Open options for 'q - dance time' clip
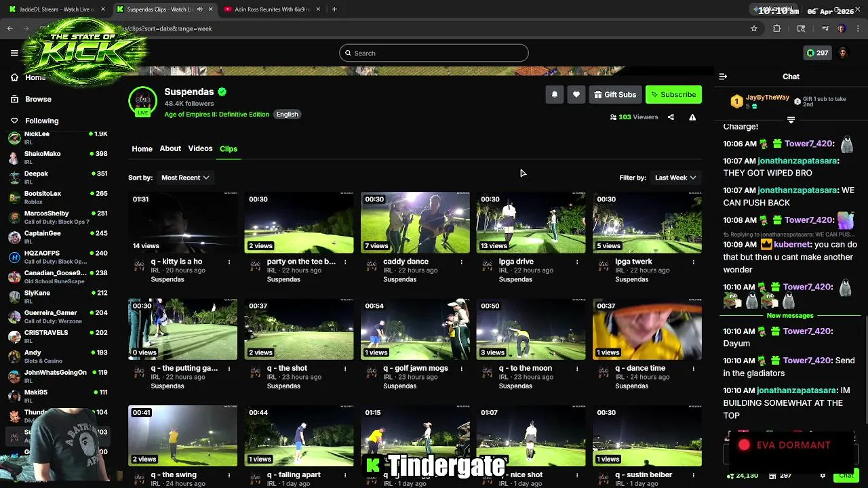868x488 pixels. [x=693, y=369]
